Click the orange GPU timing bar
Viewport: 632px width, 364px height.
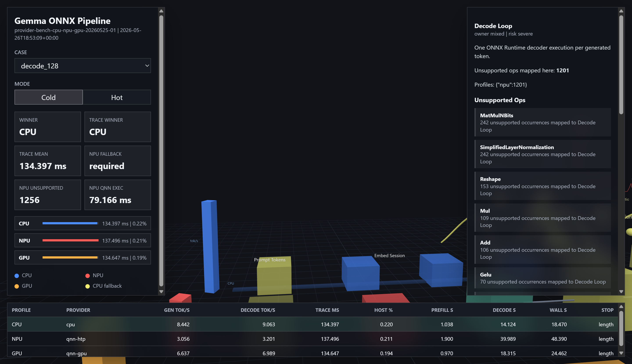coord(70,257)
